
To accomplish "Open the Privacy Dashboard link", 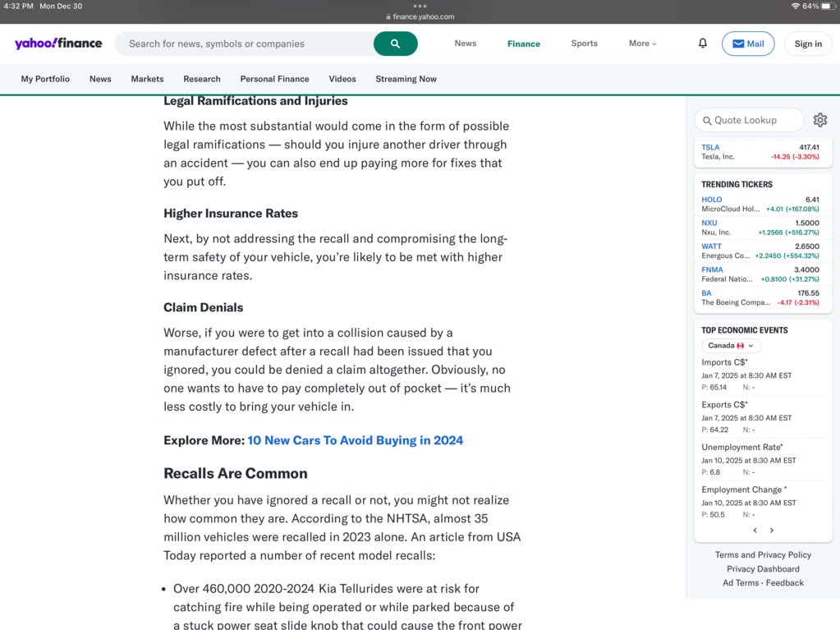I will (763, 569).
